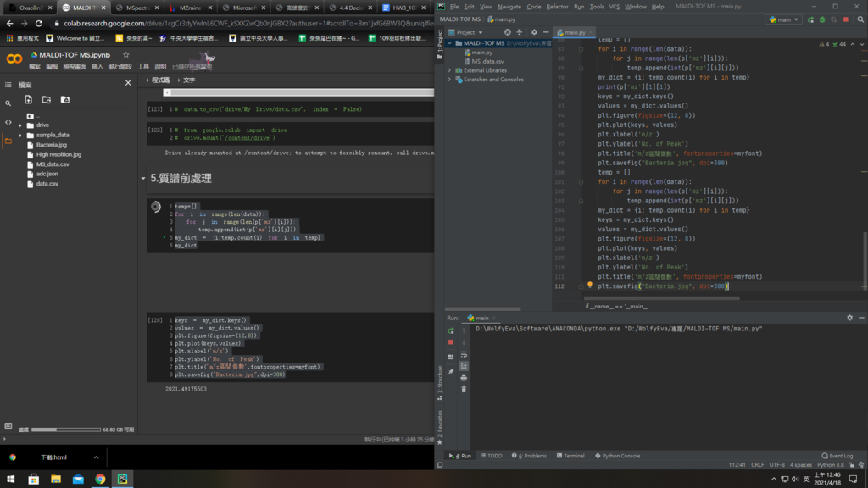Click the PyCharm icon in the Windows taskbar
868x488 pixels.
tap(122, 479)
